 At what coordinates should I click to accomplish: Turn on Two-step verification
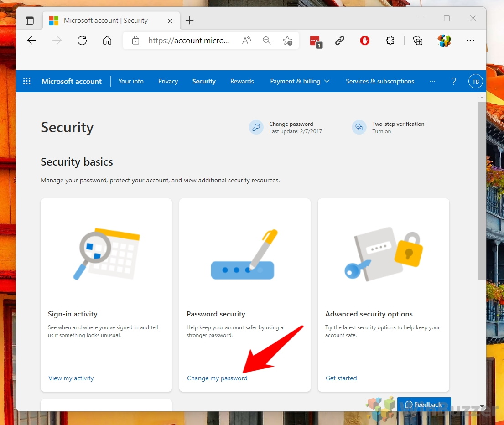(x=382, y=131)
